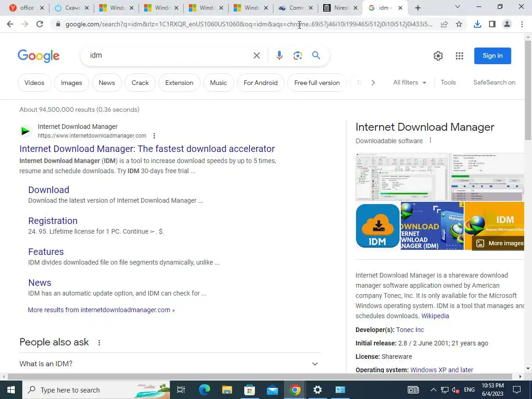The image size is (532, 399).
Task: Open the Wikipedia link
Action: (x=435, y=316)
